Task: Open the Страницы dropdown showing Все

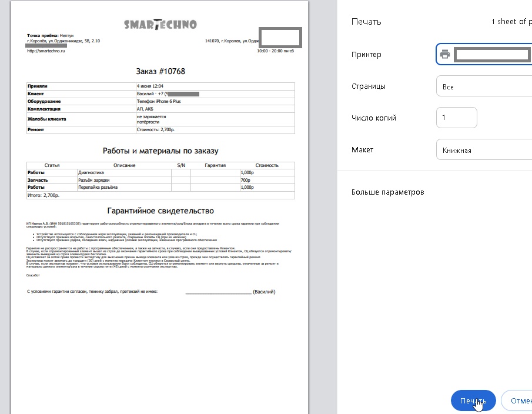Action: click(485, 86)
